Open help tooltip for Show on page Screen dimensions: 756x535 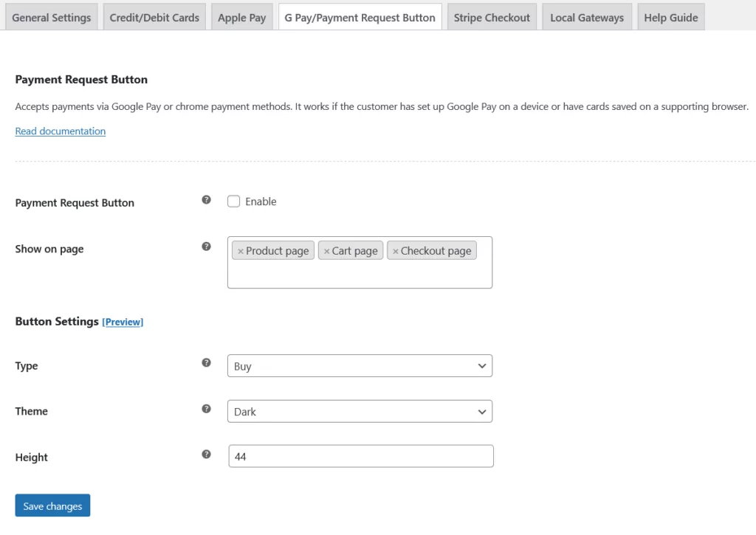click(206, 246)
